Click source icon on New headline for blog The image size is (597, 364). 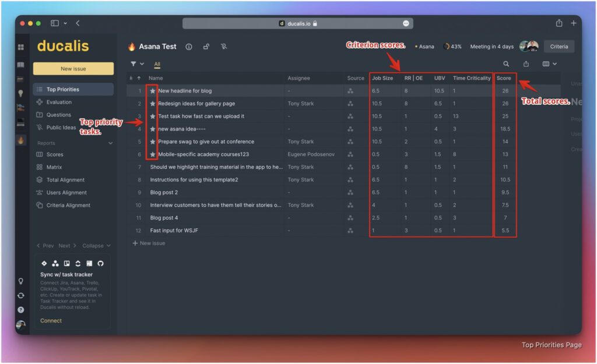click(350, 91)
